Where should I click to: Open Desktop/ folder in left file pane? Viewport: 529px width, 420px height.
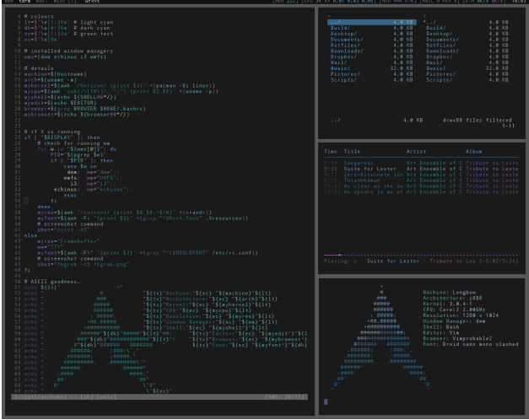343,34
